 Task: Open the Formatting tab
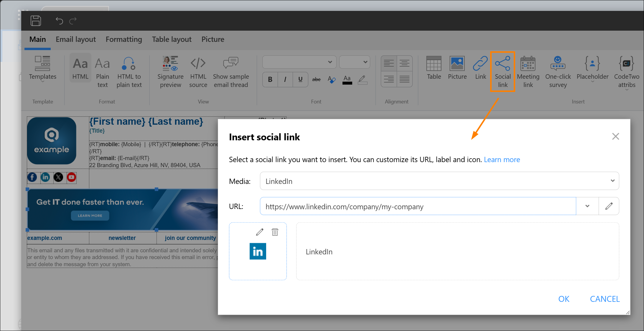click(x=124, y=39)
